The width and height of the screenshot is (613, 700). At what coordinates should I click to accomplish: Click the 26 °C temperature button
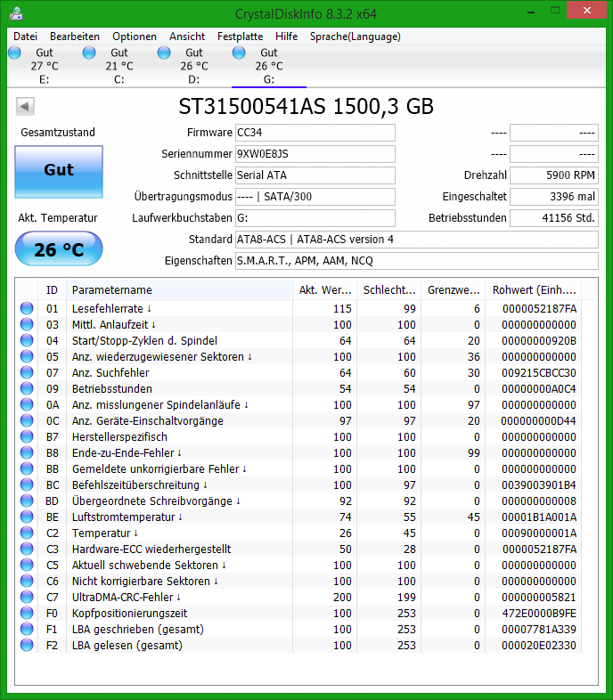[59, 248]
